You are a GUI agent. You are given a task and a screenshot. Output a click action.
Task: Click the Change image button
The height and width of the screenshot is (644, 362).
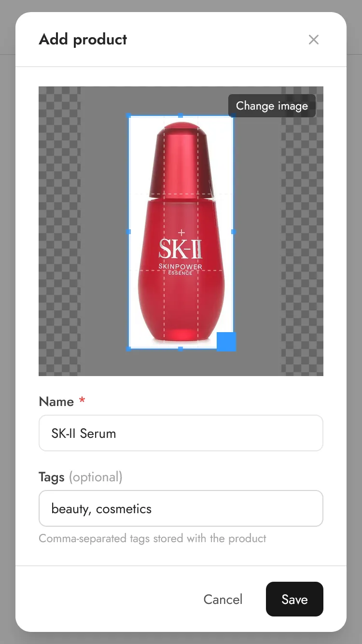coord(272,106)
